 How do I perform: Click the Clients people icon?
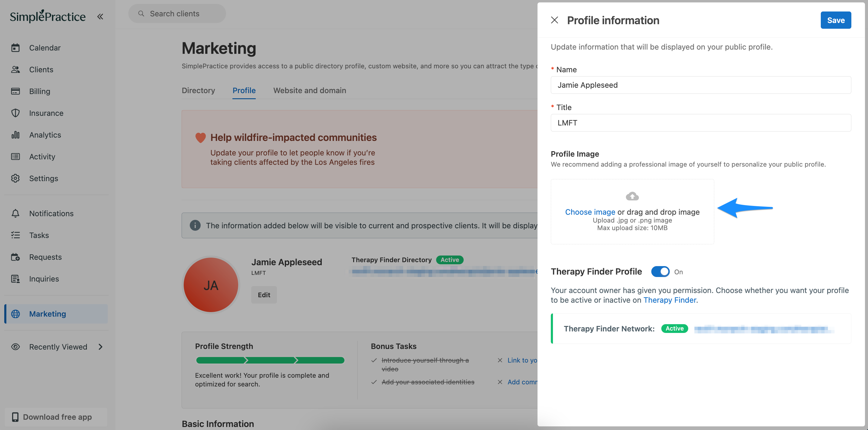[x=15, y=69]
